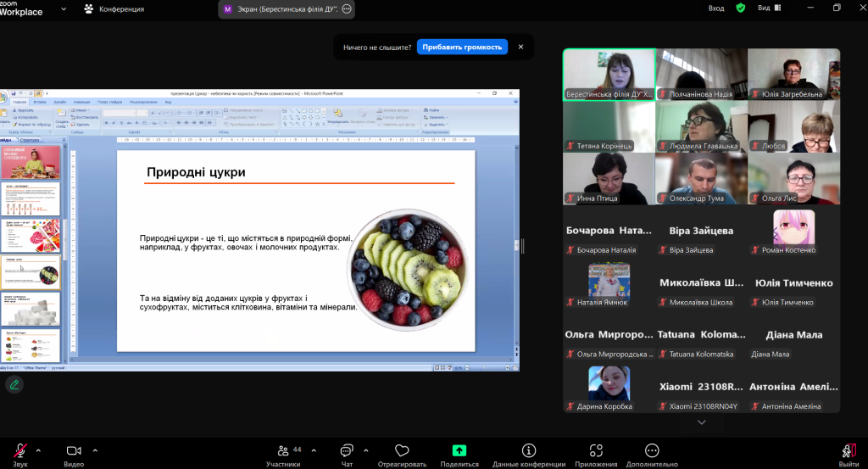868x469 pixels.
Task: Click the Выйти leave meeting icon
Action: (x=849, y=450)
